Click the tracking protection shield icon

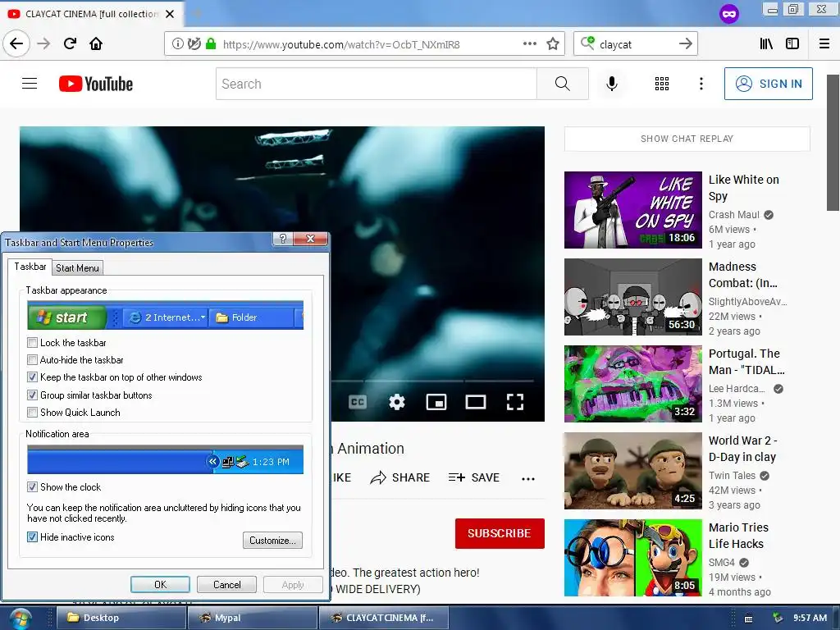tap(194, 44)
